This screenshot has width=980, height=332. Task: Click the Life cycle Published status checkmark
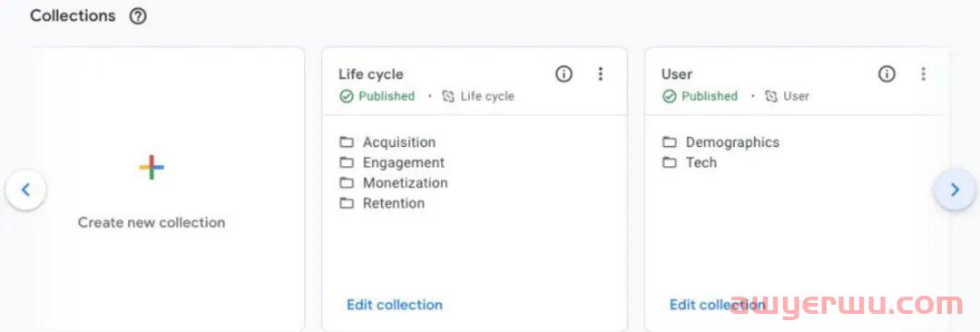tap(347, 96)
